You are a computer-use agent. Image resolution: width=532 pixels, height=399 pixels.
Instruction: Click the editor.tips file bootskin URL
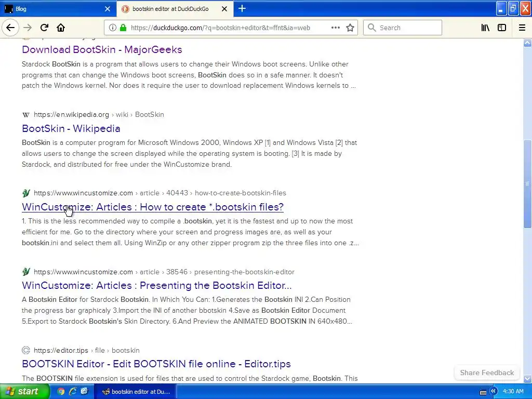click(x=87, y=350)
